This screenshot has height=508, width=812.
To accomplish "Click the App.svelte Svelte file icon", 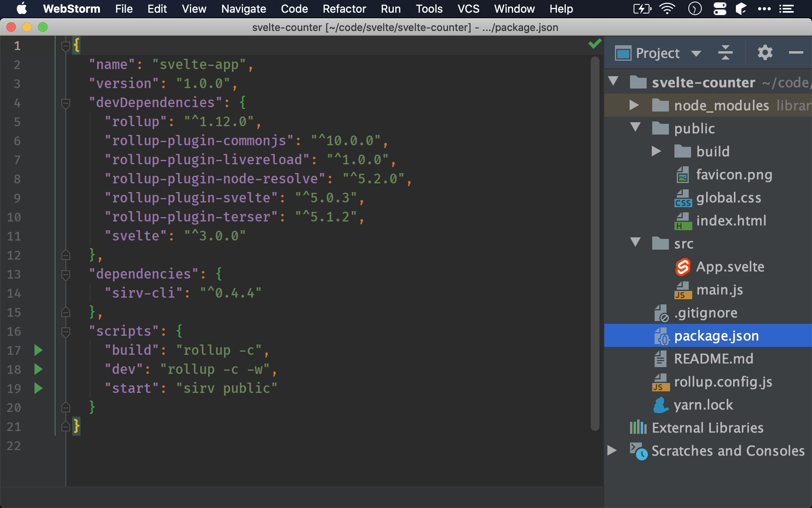I will pyautogui.click(x=683, y=267).
